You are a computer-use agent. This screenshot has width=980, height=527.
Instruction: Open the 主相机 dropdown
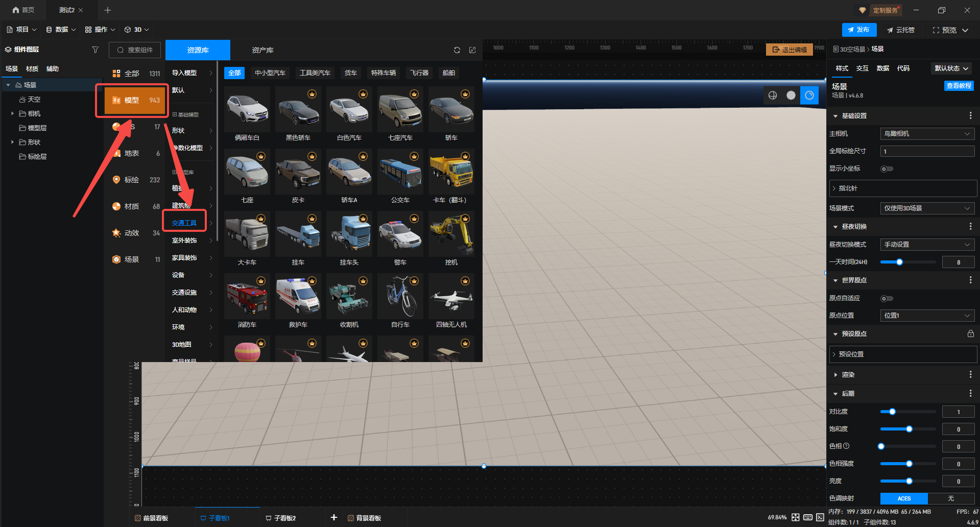click(927, 134)
